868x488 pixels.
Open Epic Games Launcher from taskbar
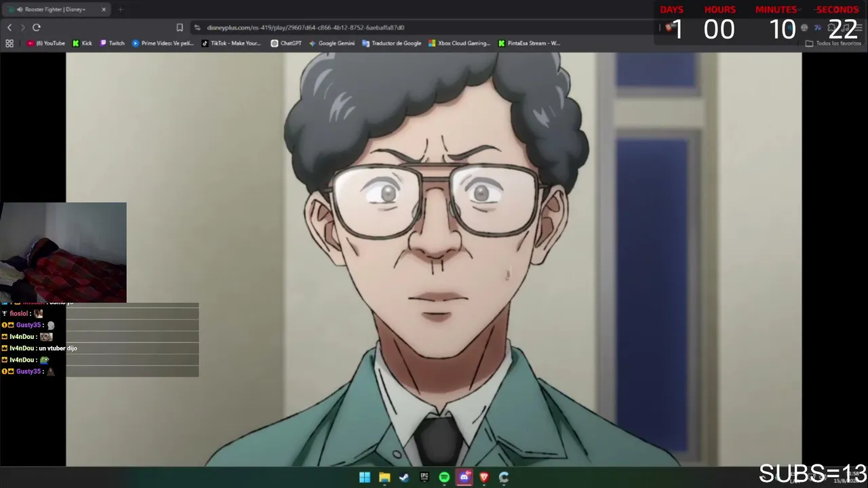(425, 477)
